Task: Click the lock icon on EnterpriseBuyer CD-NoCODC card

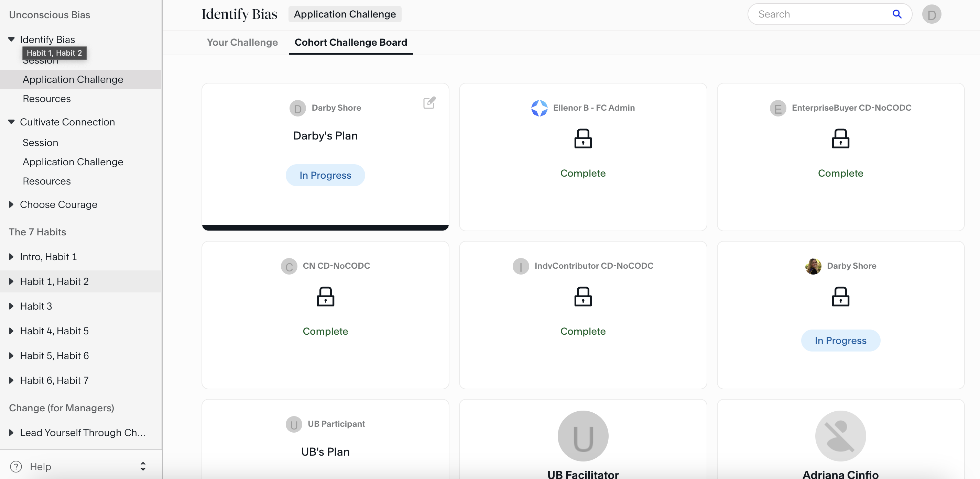Action: [x=840, y=138]
